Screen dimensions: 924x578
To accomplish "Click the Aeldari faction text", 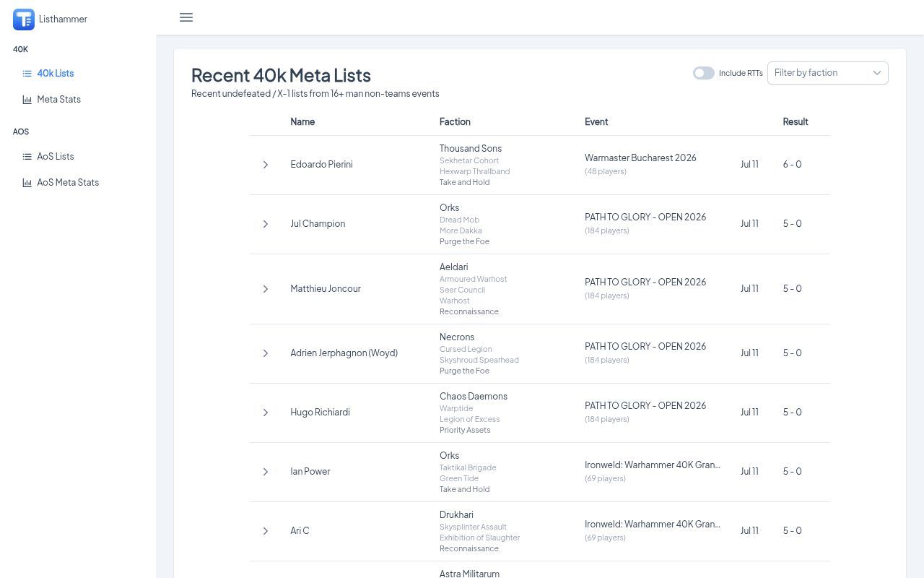I will pos(453,267).
